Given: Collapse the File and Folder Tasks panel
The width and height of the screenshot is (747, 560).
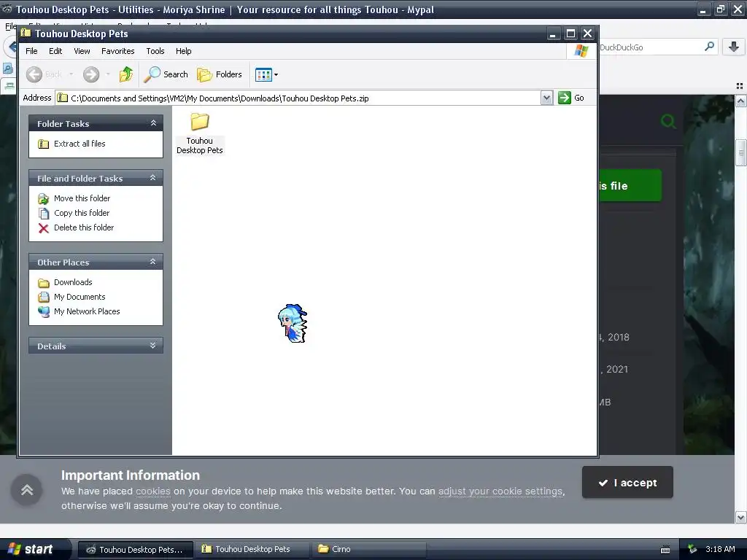Looking at the screenshot, I should (x=153, y=178).
